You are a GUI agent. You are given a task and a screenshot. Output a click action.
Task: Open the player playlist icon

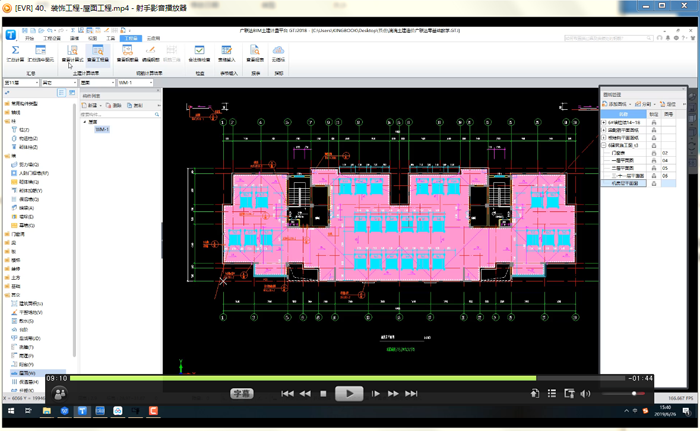pos(552,393)
